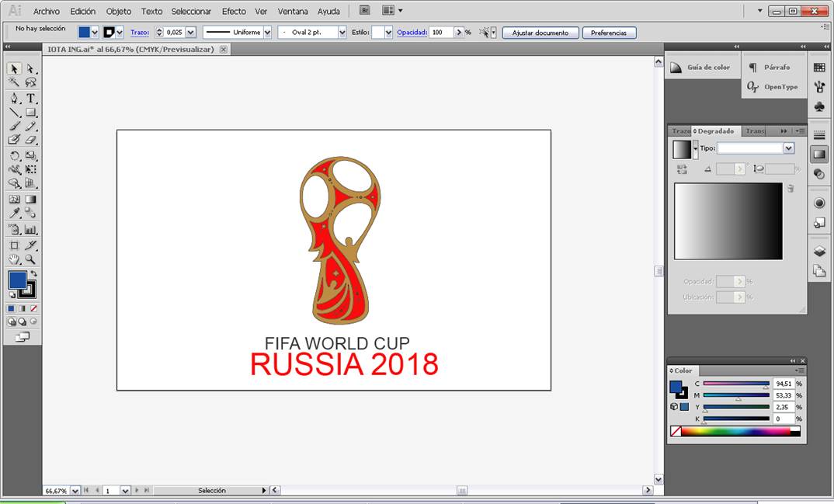Open the Edición menu
Image resolution: width=834 pixels, height=504 pixels.
coord(83,11)
